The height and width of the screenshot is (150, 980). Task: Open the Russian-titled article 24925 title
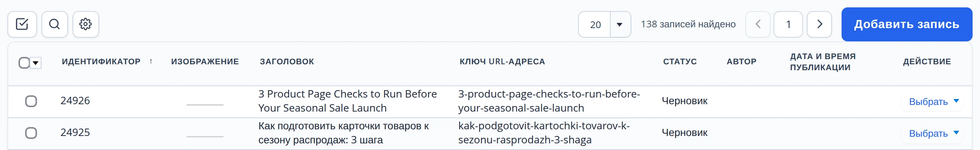click(343, 133)
